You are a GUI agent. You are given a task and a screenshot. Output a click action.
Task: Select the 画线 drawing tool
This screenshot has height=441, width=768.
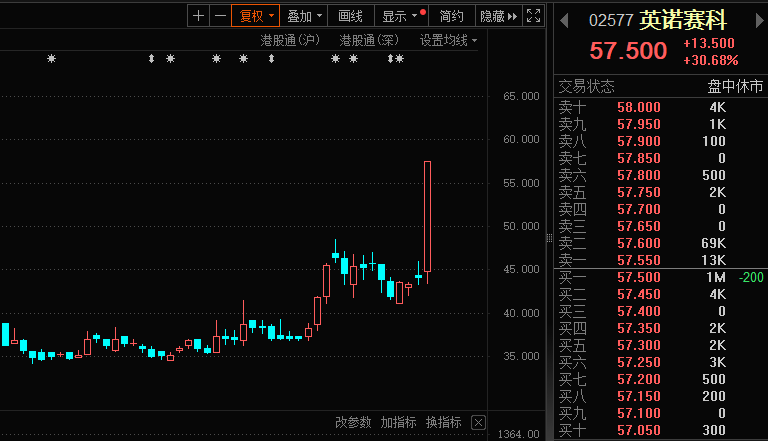point(351,16)
